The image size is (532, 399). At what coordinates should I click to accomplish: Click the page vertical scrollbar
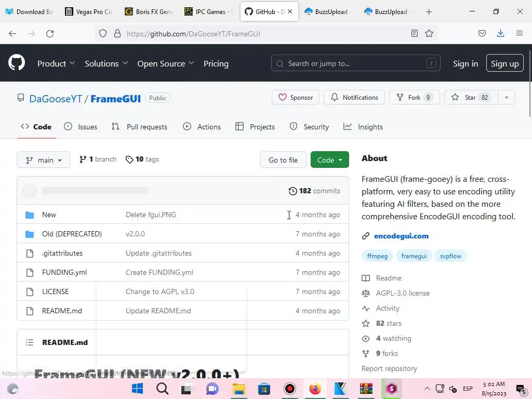[529, 84]
